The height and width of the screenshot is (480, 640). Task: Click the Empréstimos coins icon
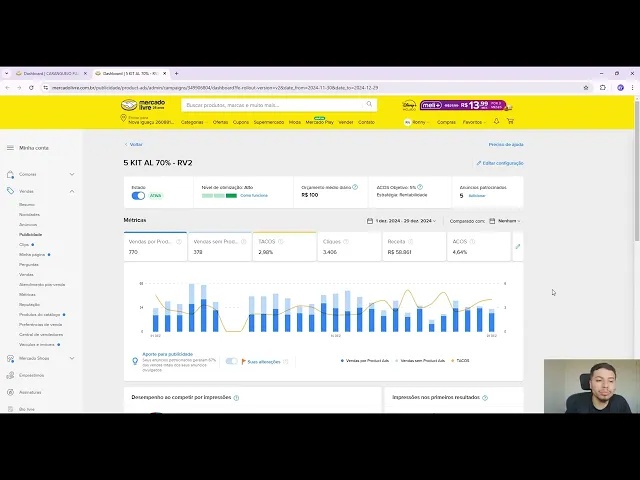click(x=10, y=375)
